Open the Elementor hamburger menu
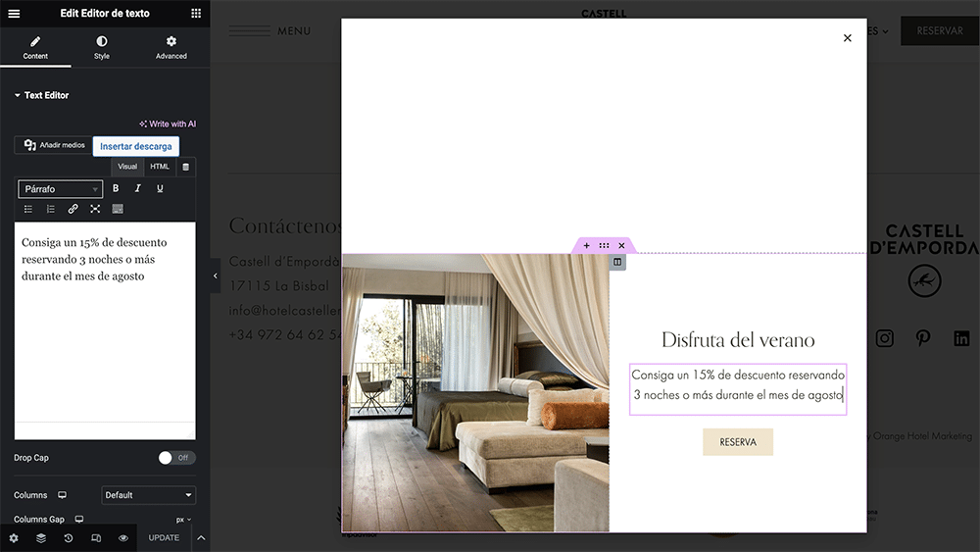Screen dimensions: 980x552 coord(14,13)
